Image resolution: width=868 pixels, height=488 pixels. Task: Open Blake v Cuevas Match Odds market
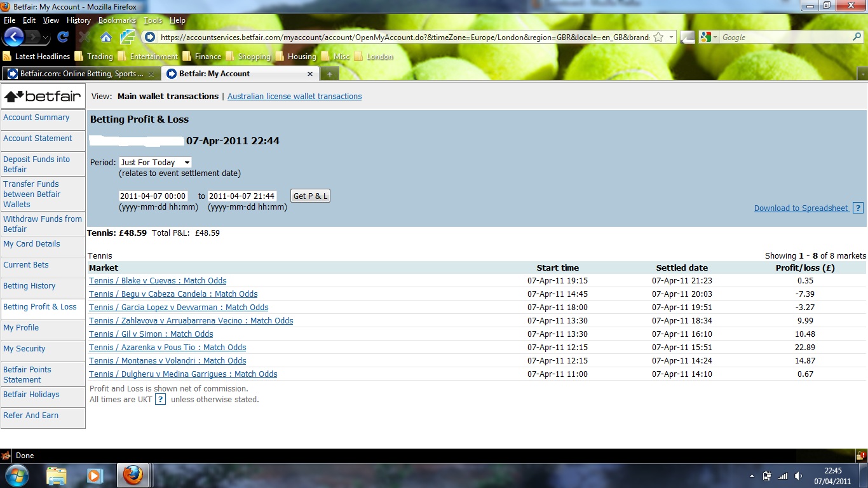158,281
